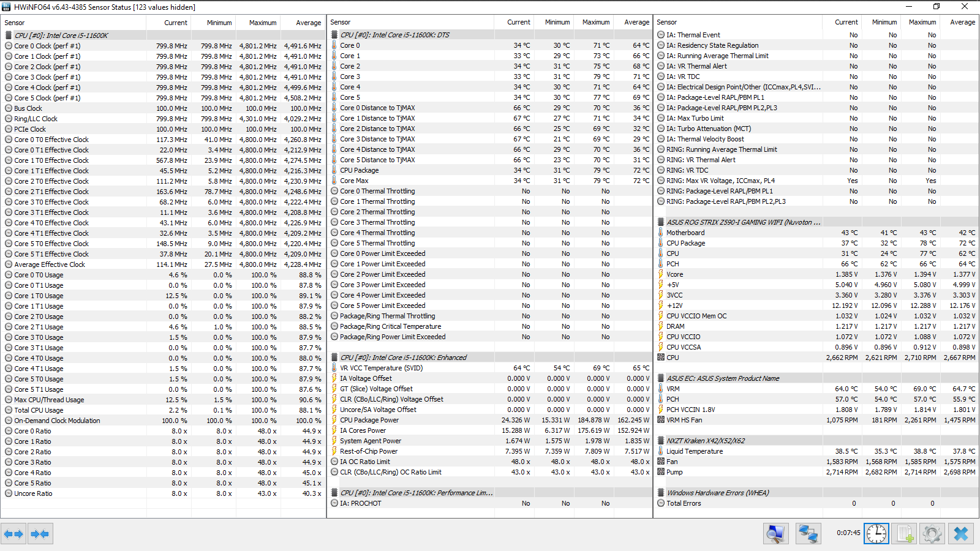Click the Minimum header above CPU clocks
The width and height of the screenshot is (980, 551).
(214, 23)
